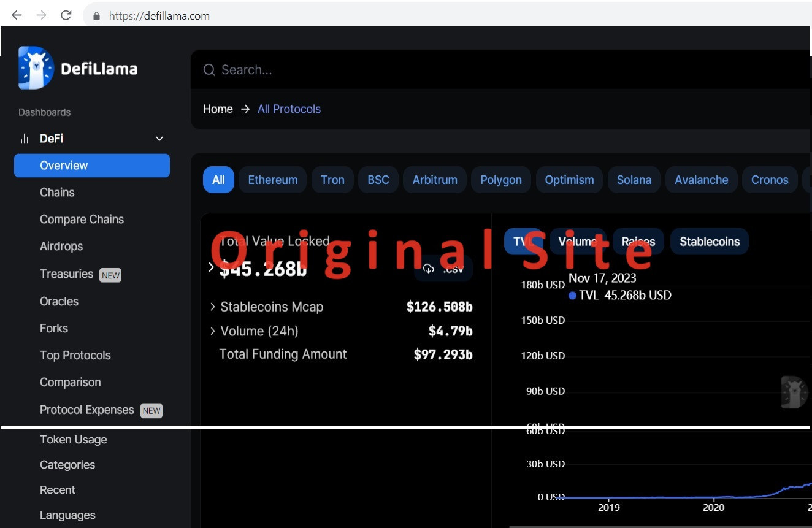Filter protocols by Solana
The width and height of the screenshot is (812, 528).
coord(634,180)
